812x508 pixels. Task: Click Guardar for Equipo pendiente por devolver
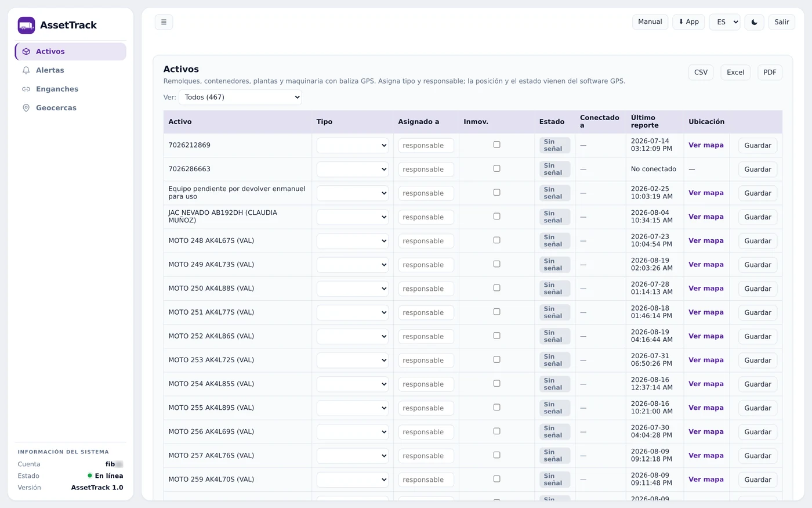click(757, 193)
